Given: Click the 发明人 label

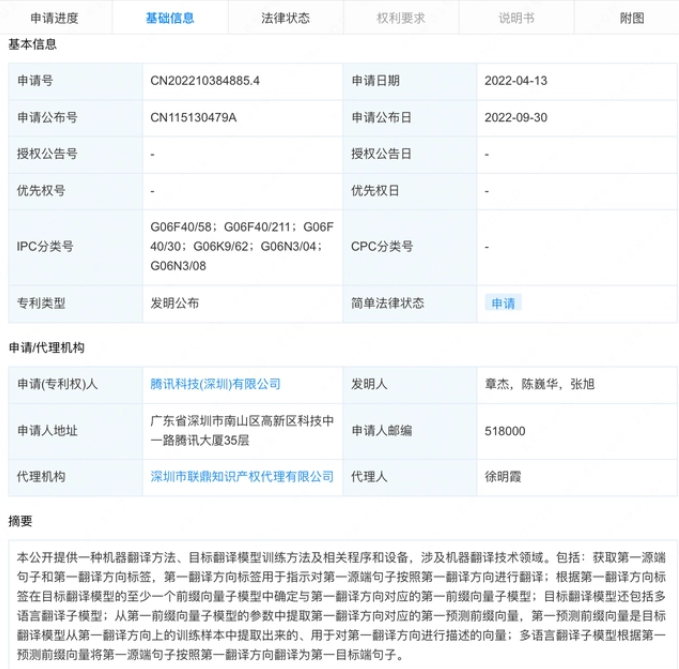Looking at the screenshot, I should 369,384.
